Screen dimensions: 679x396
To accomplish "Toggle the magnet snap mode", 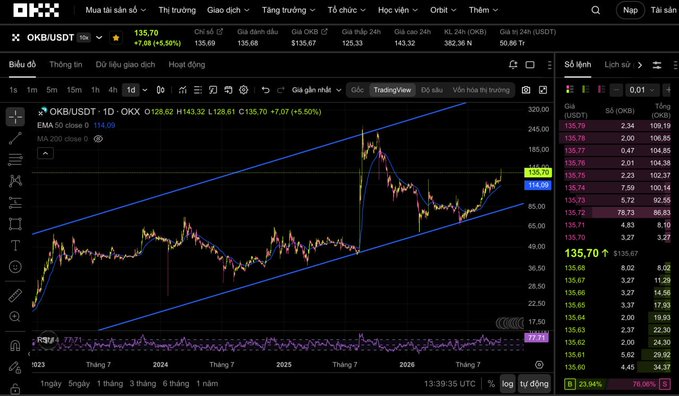I will coord(15,346).
